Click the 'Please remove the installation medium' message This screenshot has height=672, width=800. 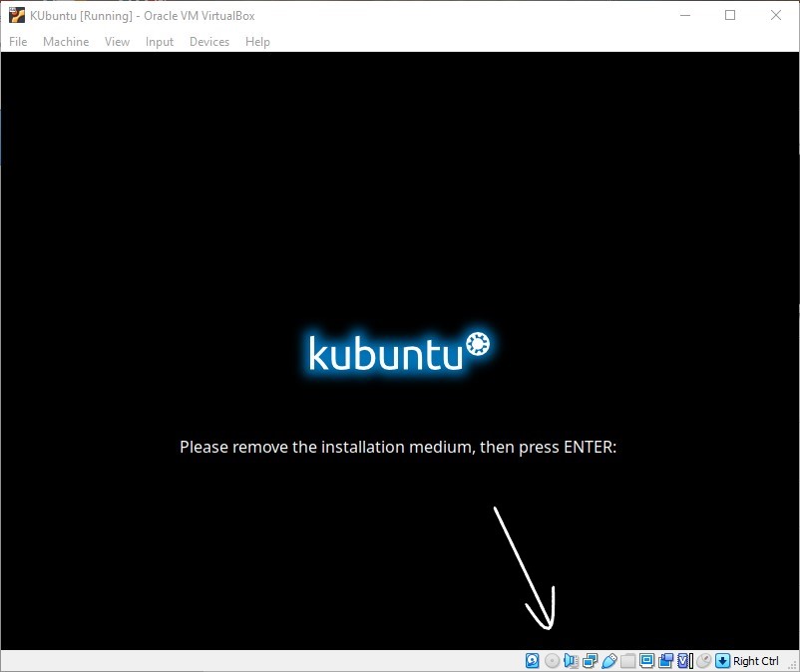coord(398,447)
